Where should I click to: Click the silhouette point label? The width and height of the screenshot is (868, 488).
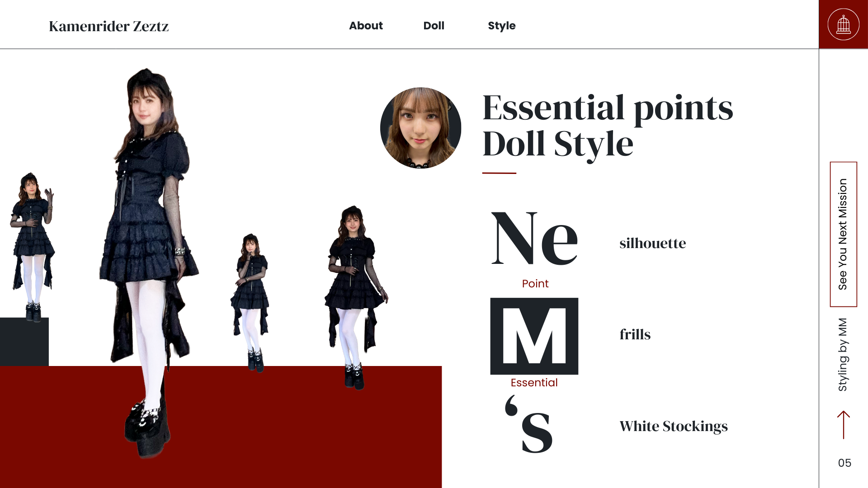[652, 243]
